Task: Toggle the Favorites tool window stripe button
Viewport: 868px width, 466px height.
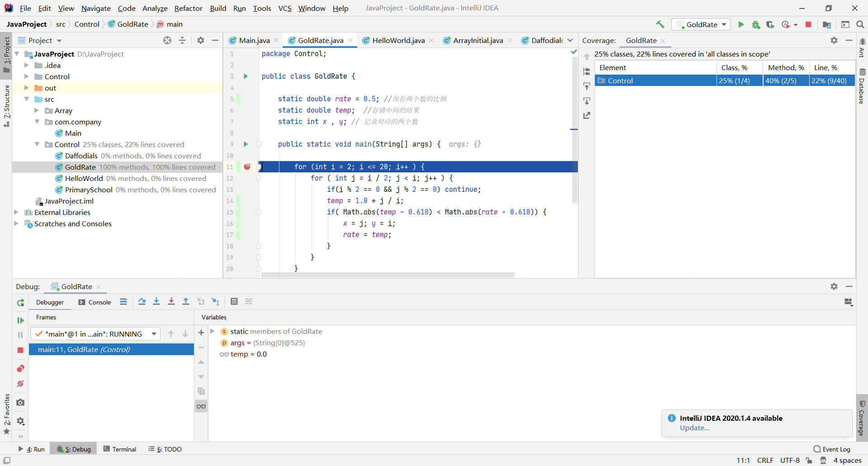Action: point(6,414)
